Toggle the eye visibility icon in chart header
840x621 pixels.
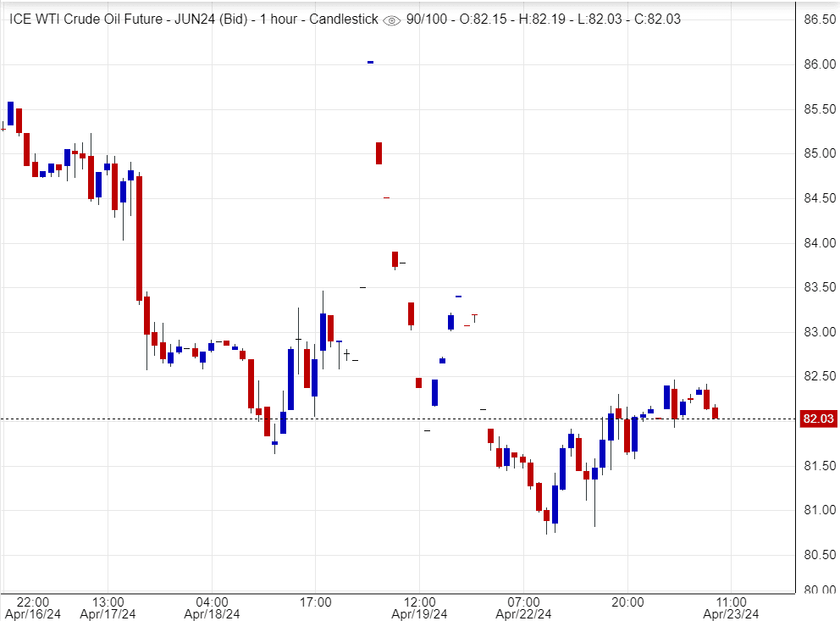click(392, 19)
